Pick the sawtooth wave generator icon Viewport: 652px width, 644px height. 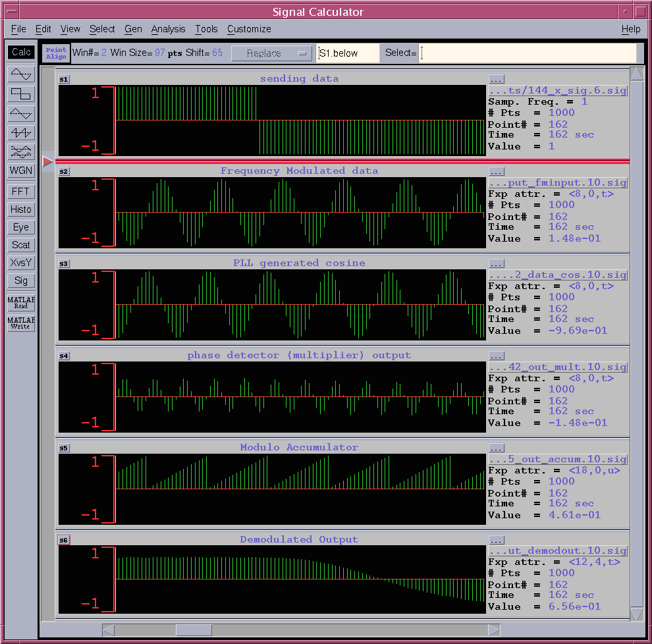tap(21, 133)
